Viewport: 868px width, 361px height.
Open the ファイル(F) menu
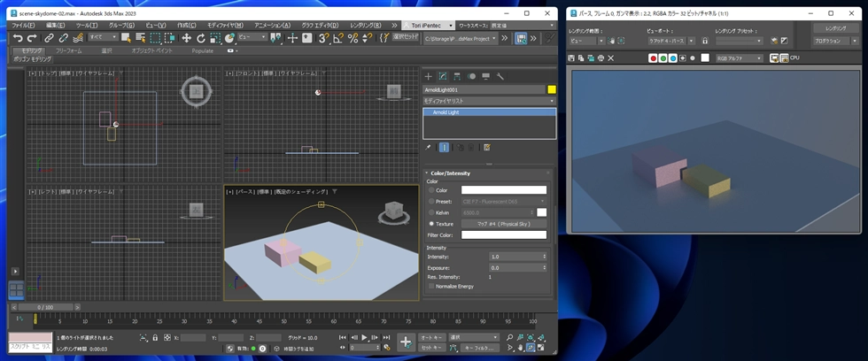tap(23, 26)
